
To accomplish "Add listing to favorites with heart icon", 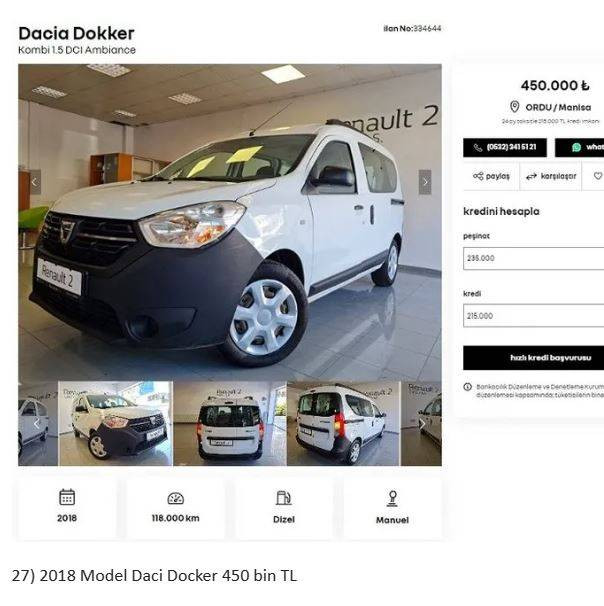I will pyautogui.click(x=598, y=176).
